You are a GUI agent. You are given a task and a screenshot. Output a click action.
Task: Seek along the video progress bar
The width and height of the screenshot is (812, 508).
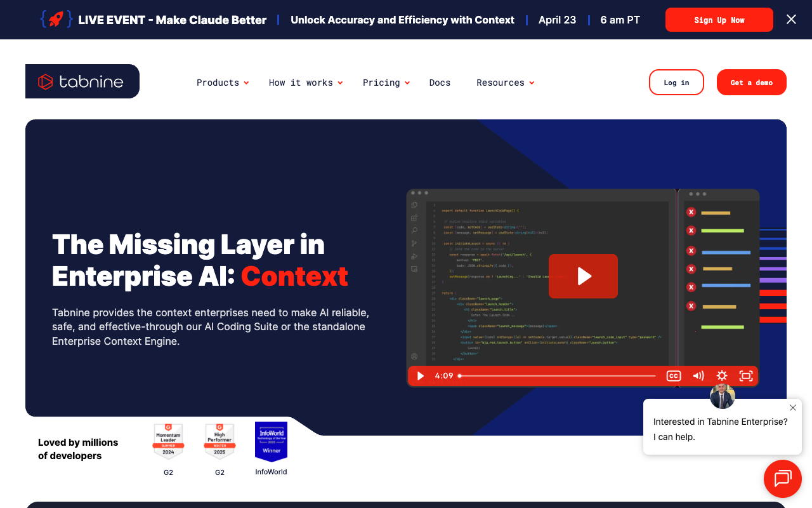pos(557,376)
